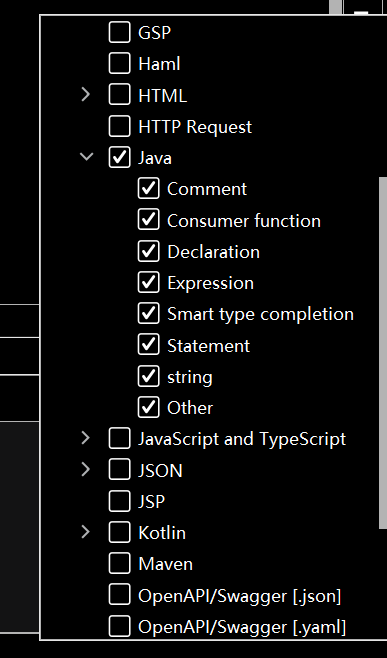Uncheck the Comment checkbox under Java
Image resolution: width=387 pixels, height=658 pixels.
click(x=149, y=188)
